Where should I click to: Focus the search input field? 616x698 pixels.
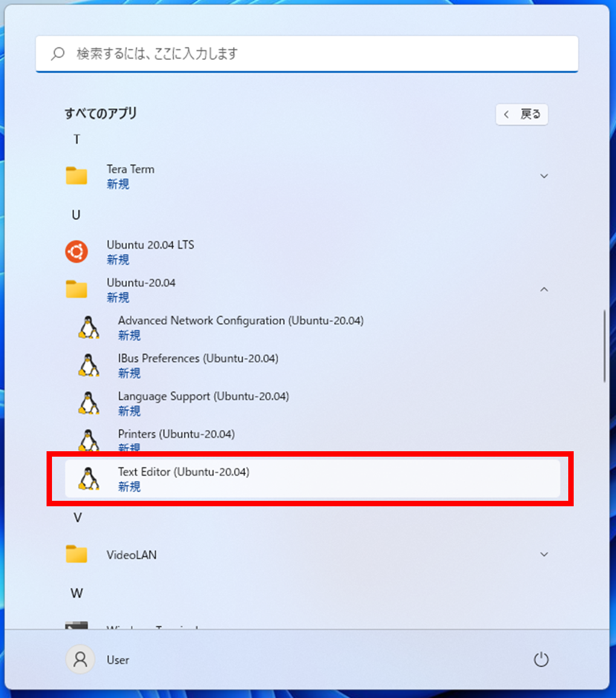pos(307,54)
